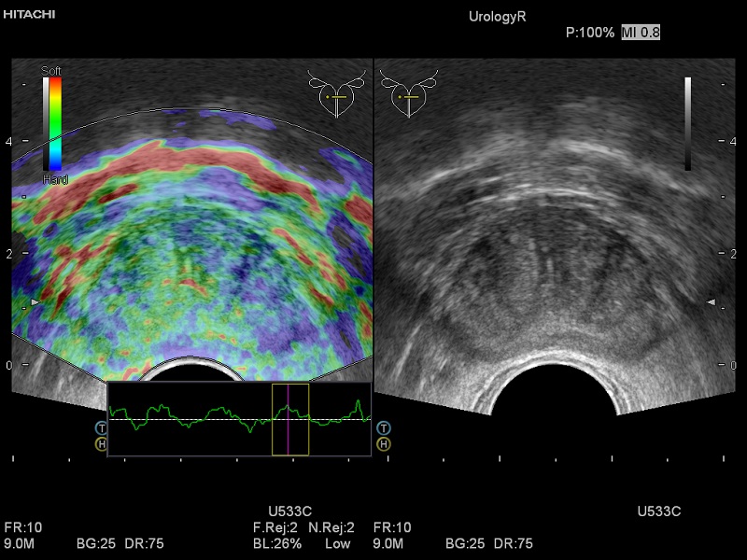
Task: Select the prostate body mark on elastography image
Action: click(x=333, y=93)
